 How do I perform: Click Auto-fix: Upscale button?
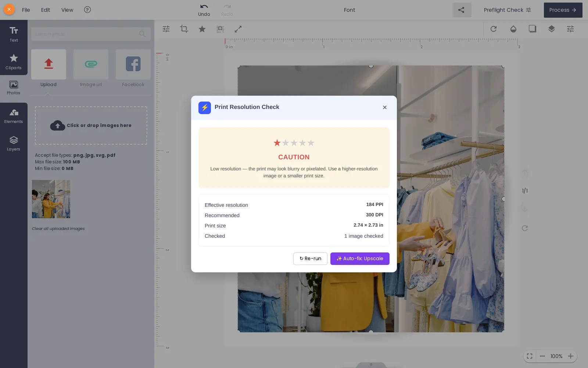pos(360,259)
